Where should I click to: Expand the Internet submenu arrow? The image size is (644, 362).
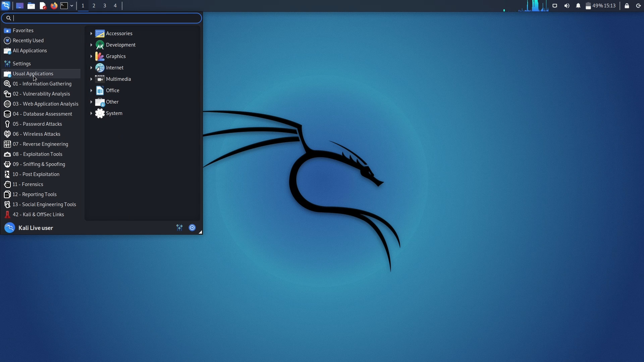click(91, 68)
